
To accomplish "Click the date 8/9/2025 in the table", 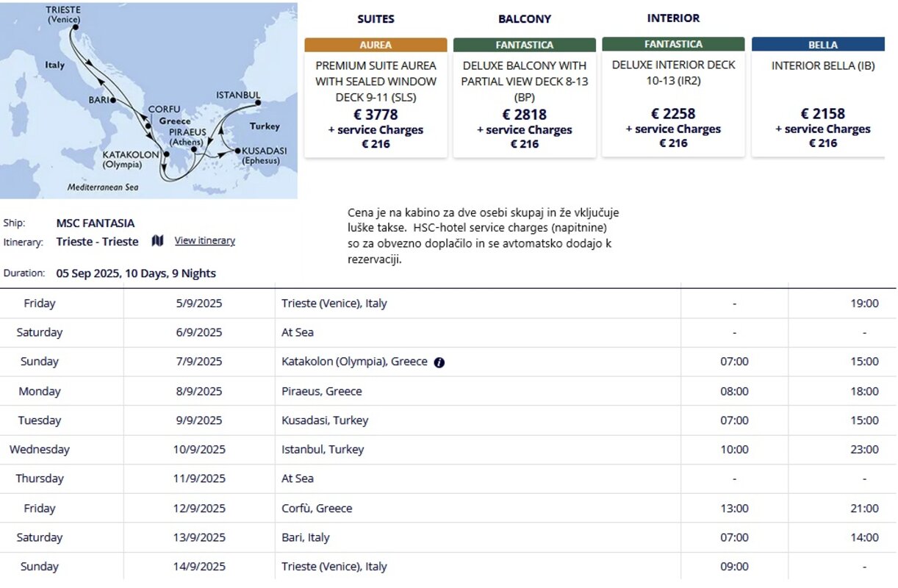I will [199, 391].
